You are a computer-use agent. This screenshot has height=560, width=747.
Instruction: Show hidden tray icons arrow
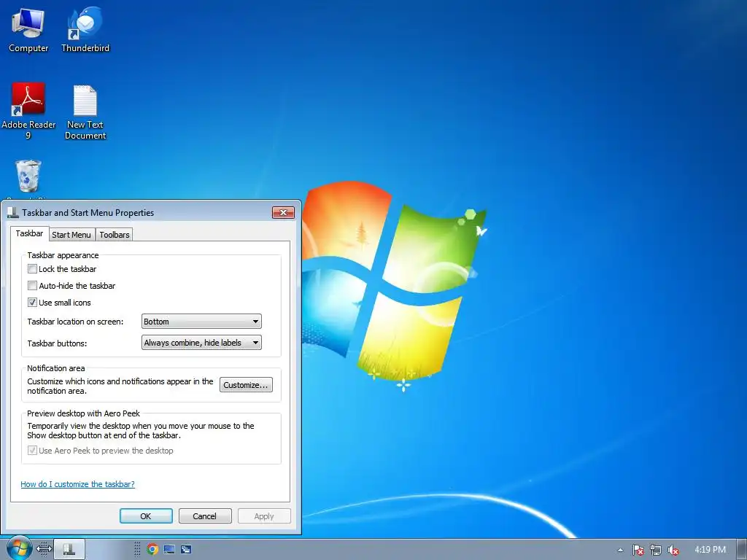(620, 550)
